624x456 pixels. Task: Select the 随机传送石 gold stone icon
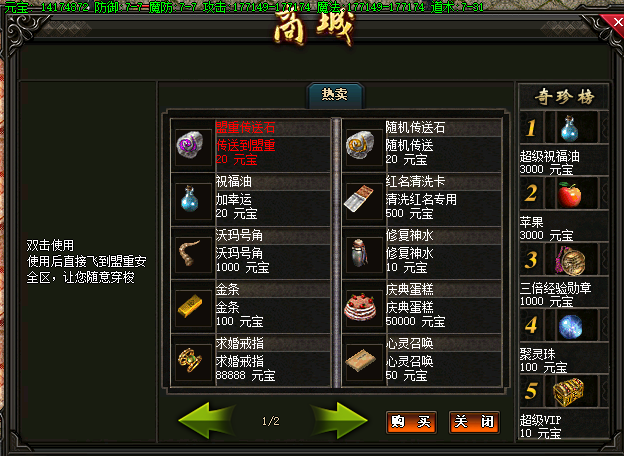pyautogui.click(x=360, y=144)
